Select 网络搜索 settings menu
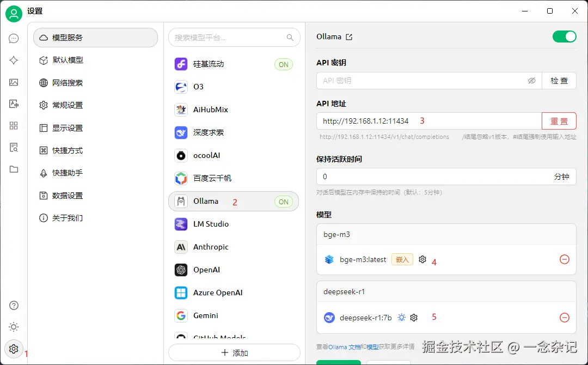Viewport: 588px width, 365px height. click(96, 82)
